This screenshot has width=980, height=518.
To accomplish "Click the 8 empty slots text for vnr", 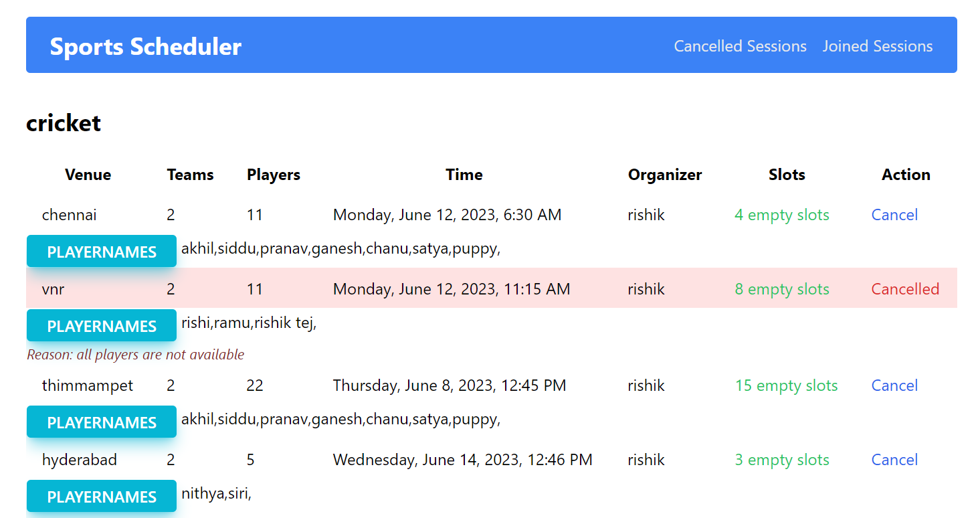I will coord(781,288).
